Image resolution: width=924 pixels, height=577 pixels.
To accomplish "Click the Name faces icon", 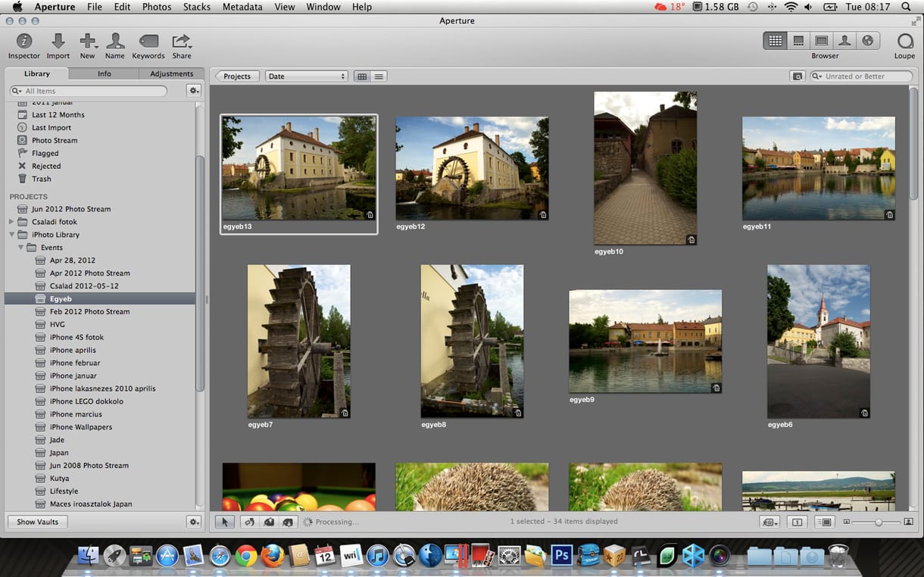I will pos(115,41).
